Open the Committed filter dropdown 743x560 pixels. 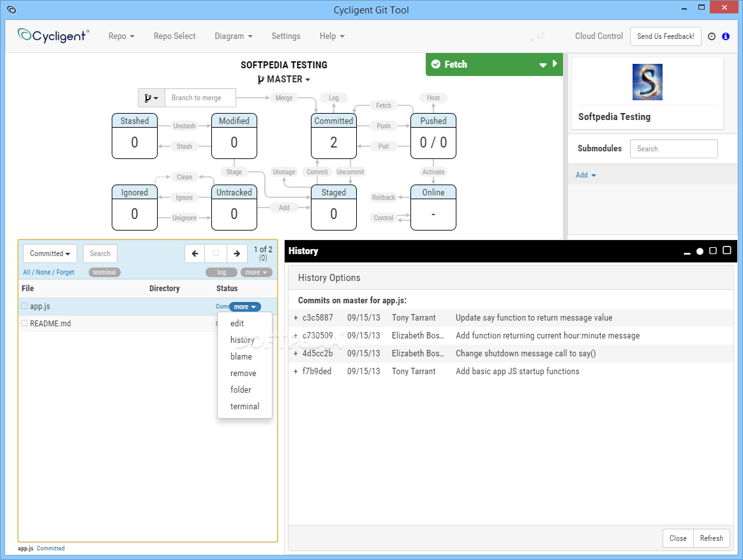tap(50, 254)
